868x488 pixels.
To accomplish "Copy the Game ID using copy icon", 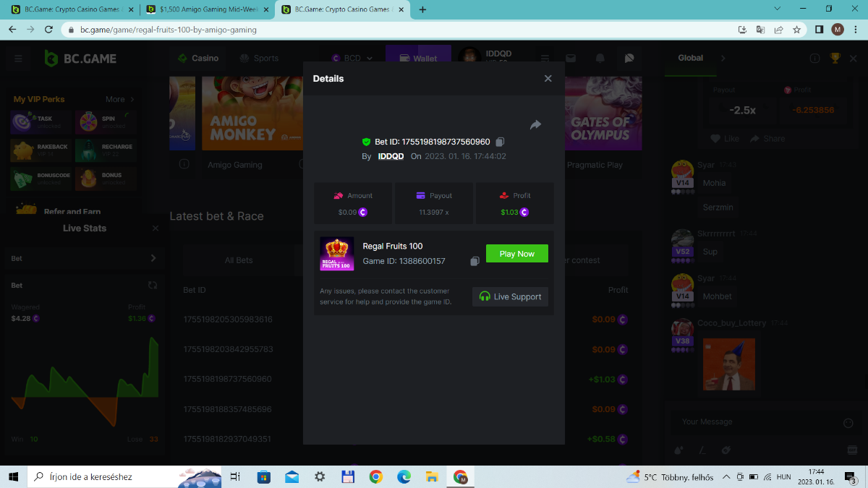I will [475, 261].
